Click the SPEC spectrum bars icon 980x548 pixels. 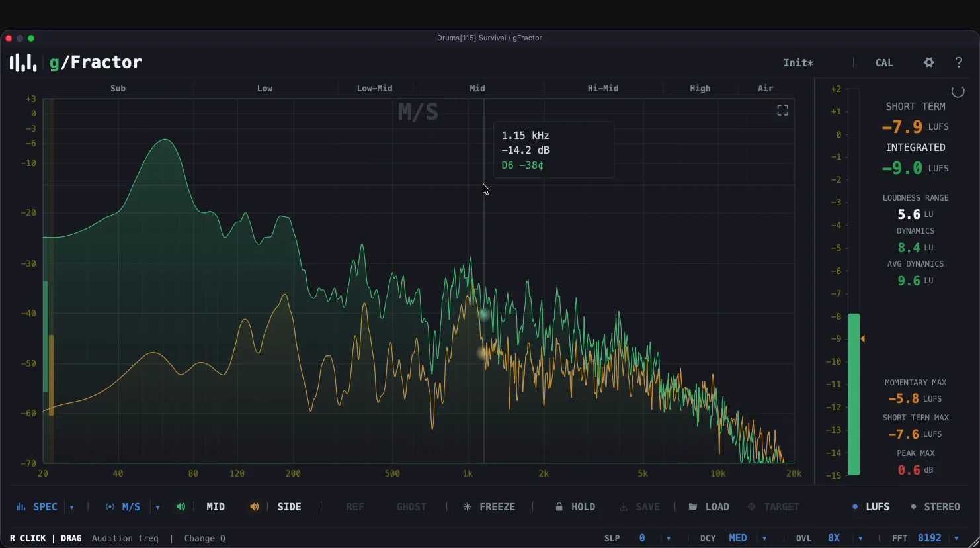click(21, 507)
